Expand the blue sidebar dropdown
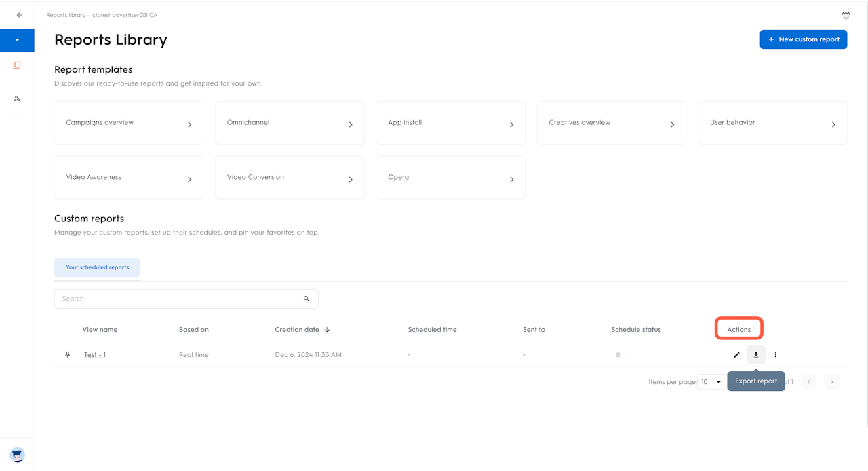868x471 pixels. coord(17,40)
